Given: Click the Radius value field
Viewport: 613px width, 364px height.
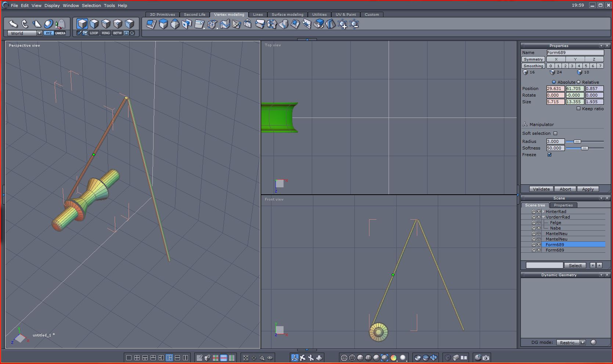Looking at the screenshot, I should pos(555,141).
